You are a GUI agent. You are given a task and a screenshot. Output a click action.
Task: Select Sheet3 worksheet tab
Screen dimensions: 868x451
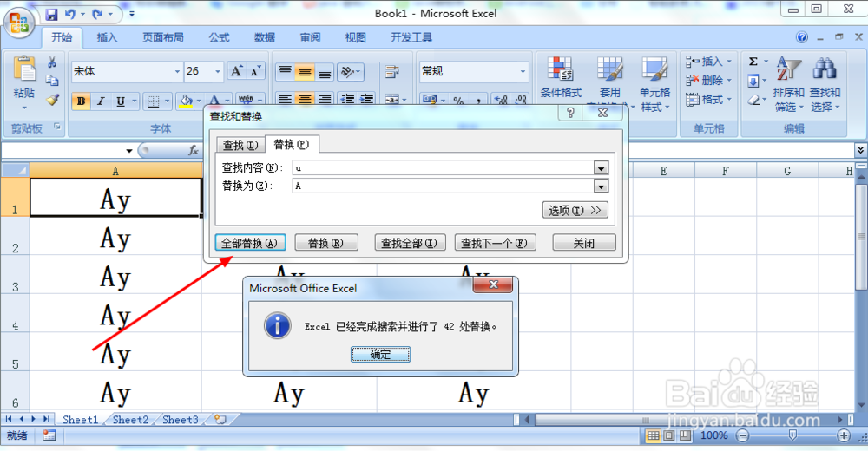(x=181, y=420)
